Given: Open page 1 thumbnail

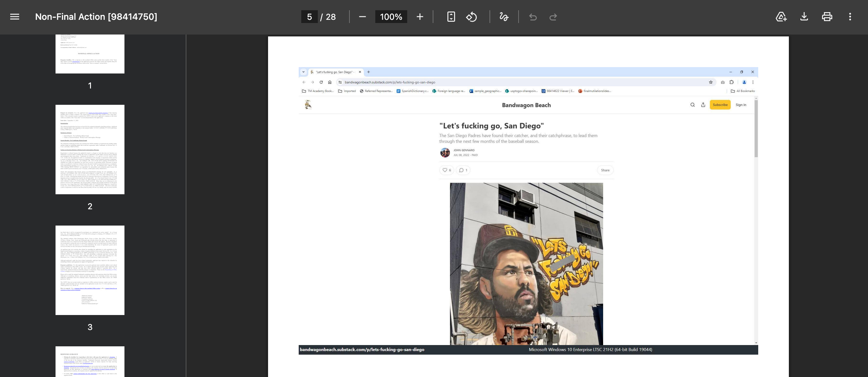Looking at the screenshot, I should [90, 54].
